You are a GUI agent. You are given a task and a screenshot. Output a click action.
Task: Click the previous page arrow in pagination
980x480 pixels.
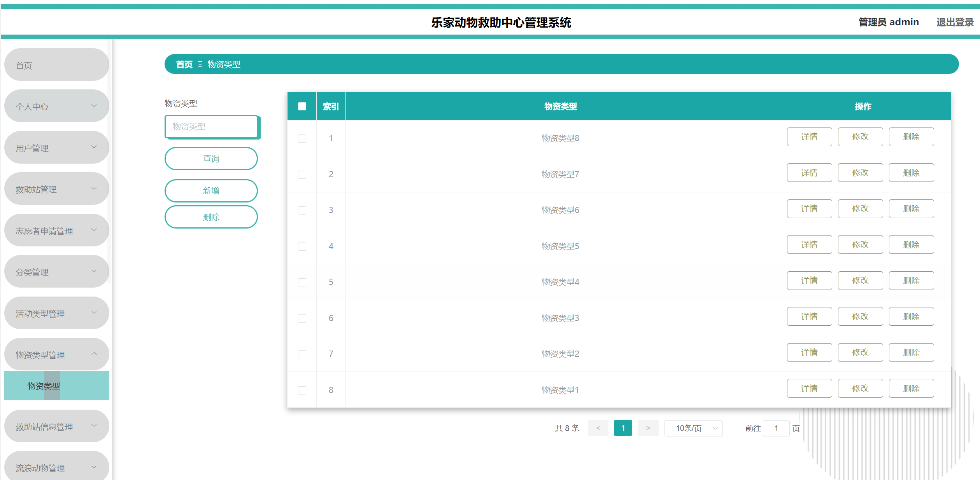pyautogui.click(x=598, y=428)
